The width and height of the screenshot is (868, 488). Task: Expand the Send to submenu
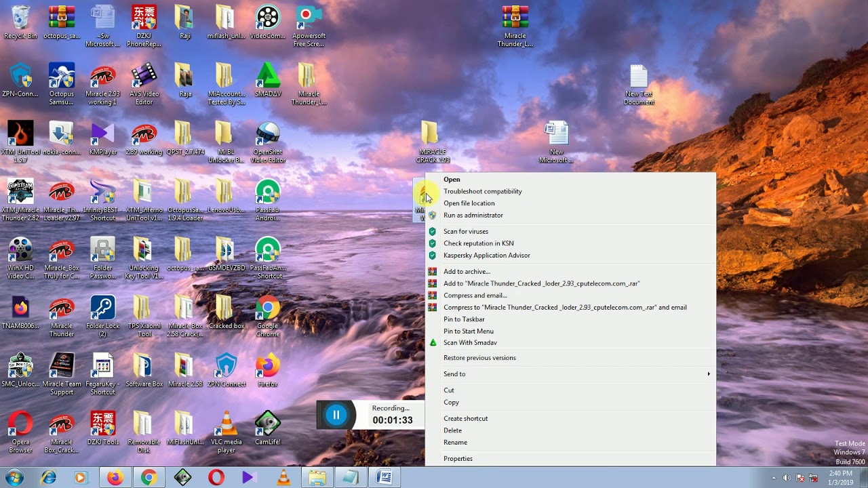pyautogui.click(x=570, y=374)
